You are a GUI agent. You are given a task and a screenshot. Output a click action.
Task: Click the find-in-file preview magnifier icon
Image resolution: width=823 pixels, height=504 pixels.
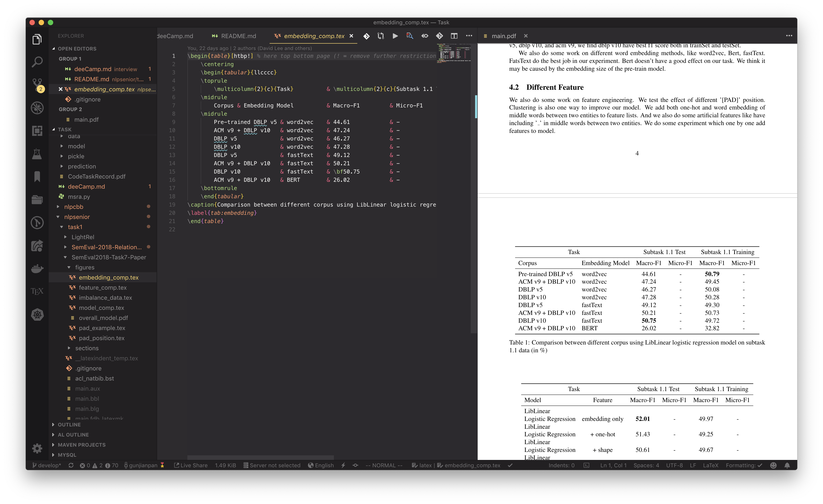pos(410,36)
